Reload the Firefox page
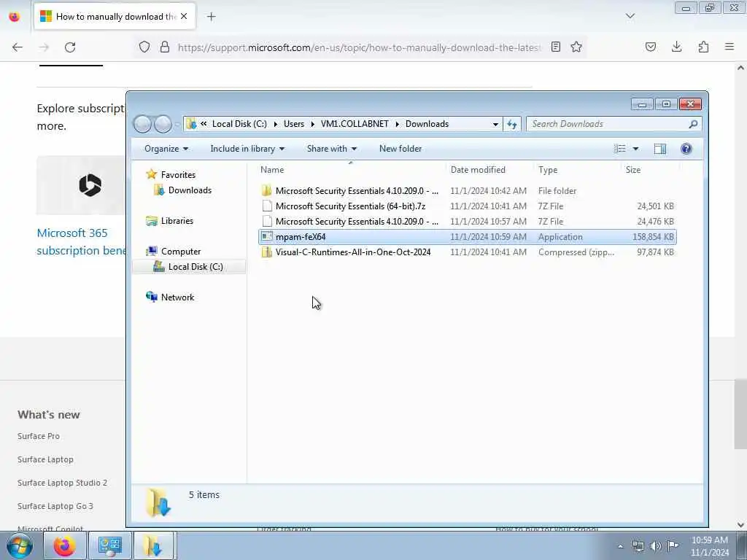The width and height of the screenshot is (747, 560). [70, 47]
